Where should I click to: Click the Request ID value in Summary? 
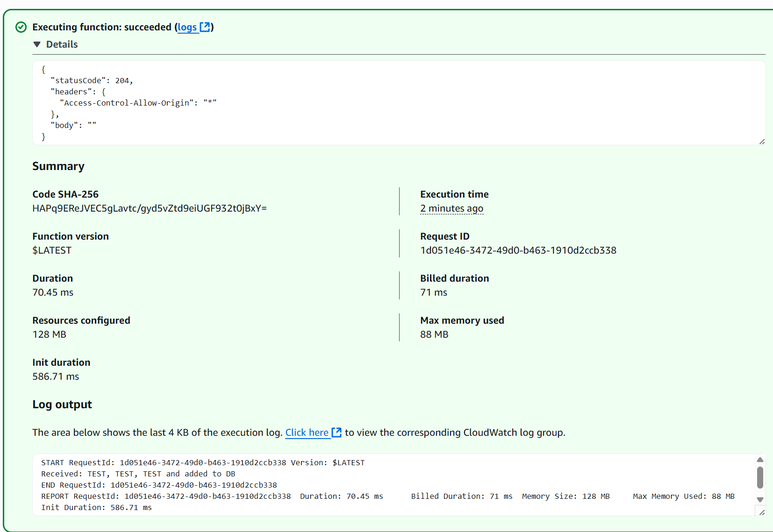pyautogui.click(x=518, y=250)
